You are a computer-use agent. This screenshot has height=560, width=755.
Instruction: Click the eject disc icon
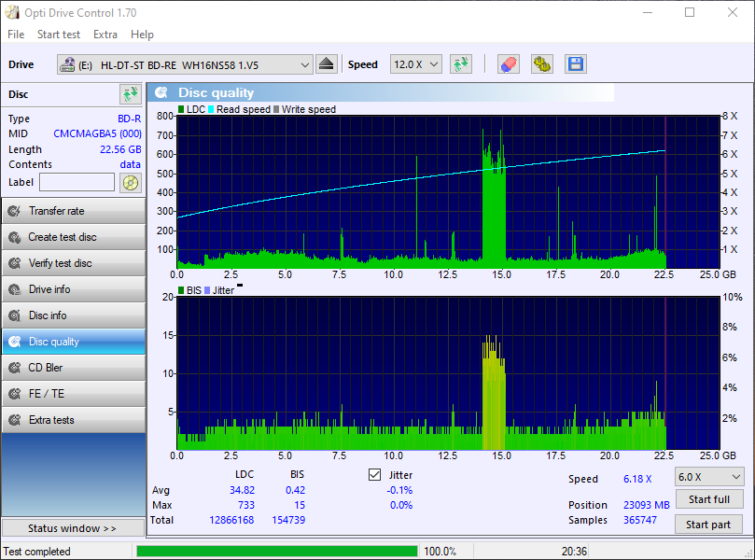[x=326, y=64]
